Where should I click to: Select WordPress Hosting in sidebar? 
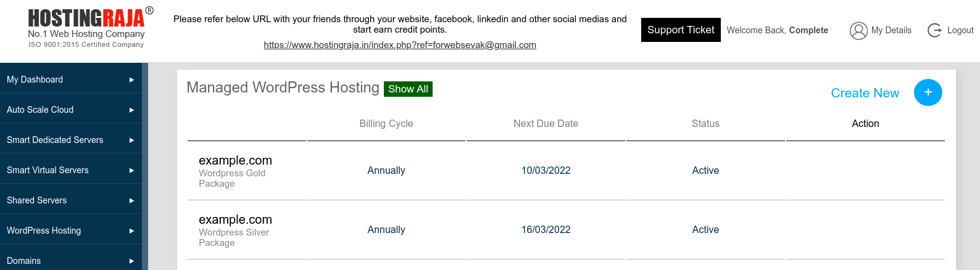pyautogui.click(x=71, y=230)
